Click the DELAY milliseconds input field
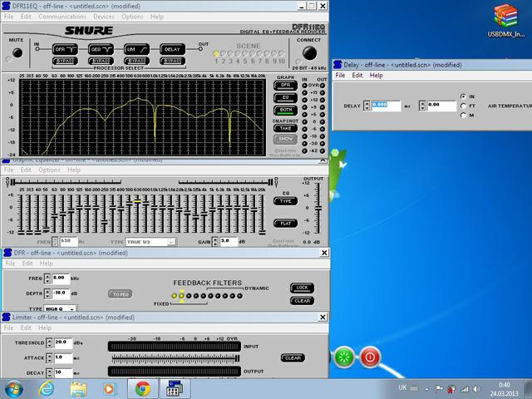 386,105
